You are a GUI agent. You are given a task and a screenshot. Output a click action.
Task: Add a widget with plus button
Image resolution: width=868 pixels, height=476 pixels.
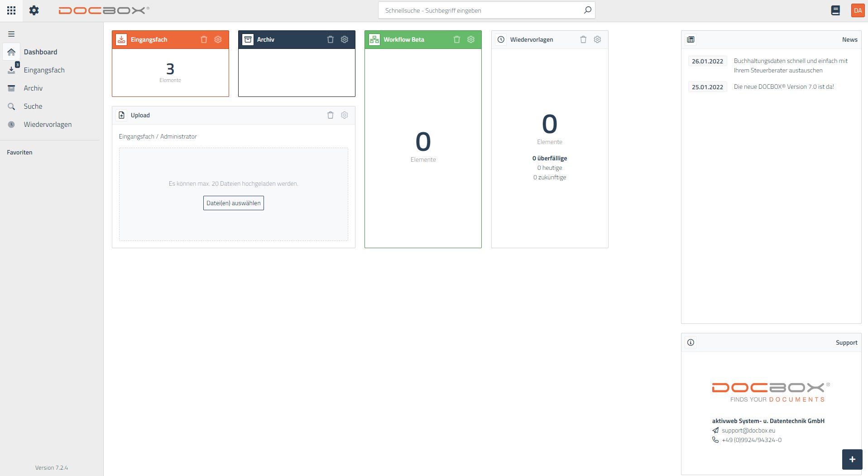[x=852, y=459]
